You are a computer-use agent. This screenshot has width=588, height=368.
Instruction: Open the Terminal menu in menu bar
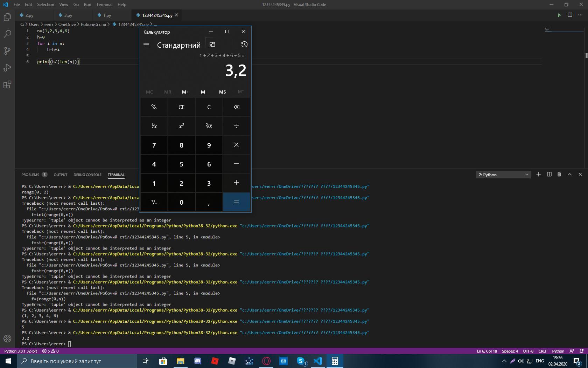point(104,5)
